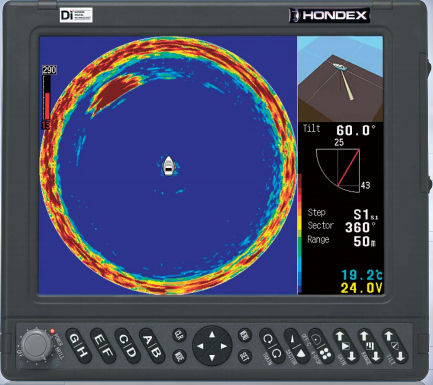Click the 43 depth label on tilt diagram

pos(365,185)
